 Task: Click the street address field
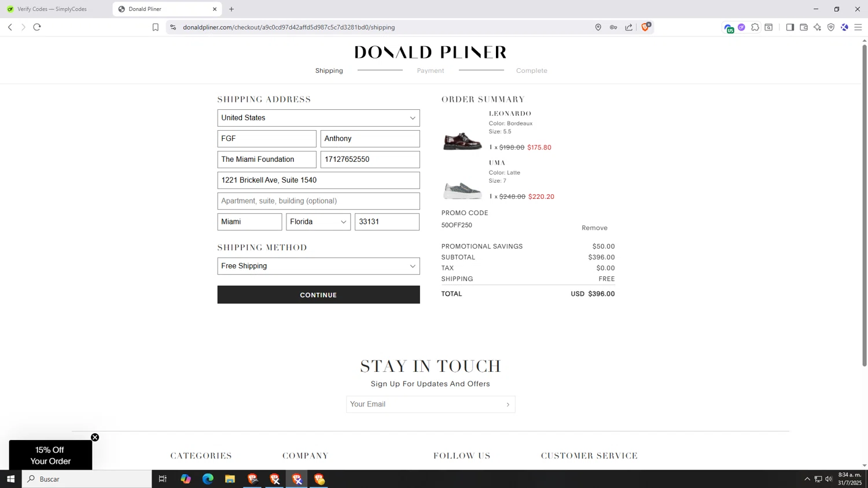(318, 180)
